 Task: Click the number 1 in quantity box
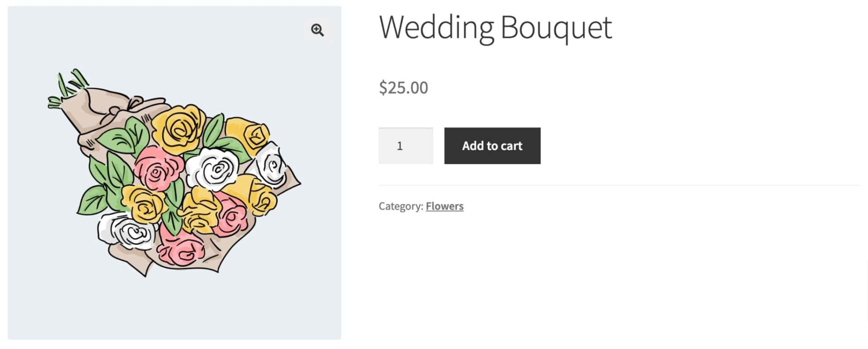coord(400,146)
